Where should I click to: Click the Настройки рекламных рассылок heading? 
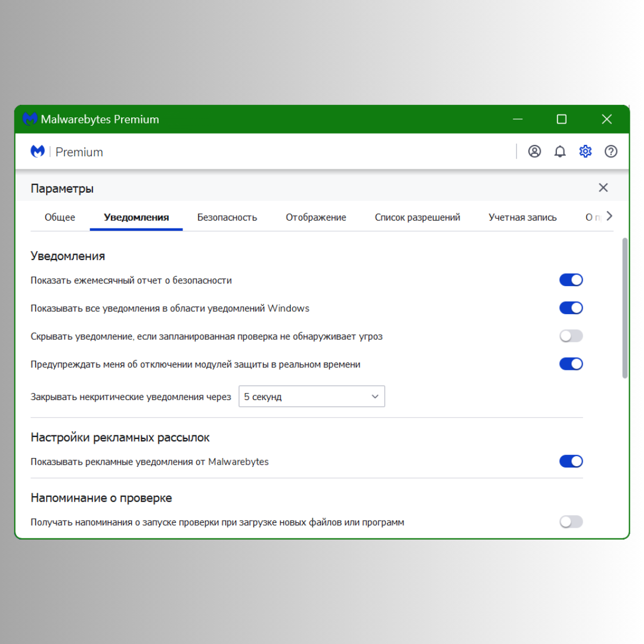(x=120, y=438)
